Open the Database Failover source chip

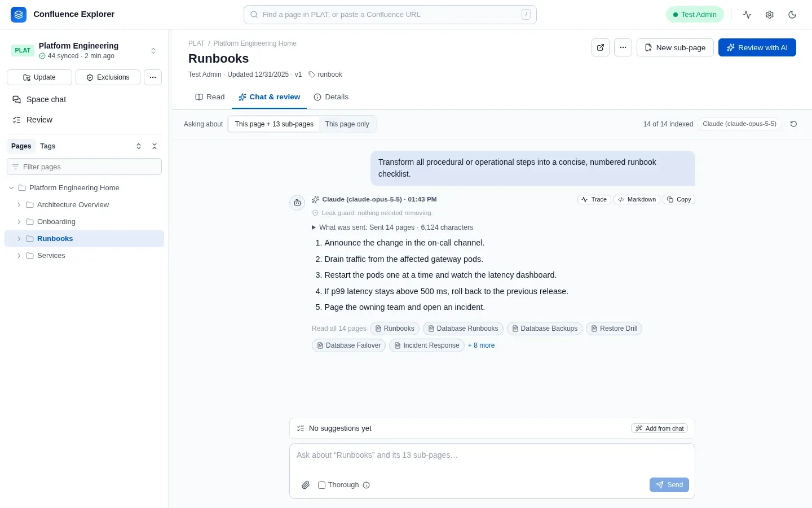click(348, 345)
